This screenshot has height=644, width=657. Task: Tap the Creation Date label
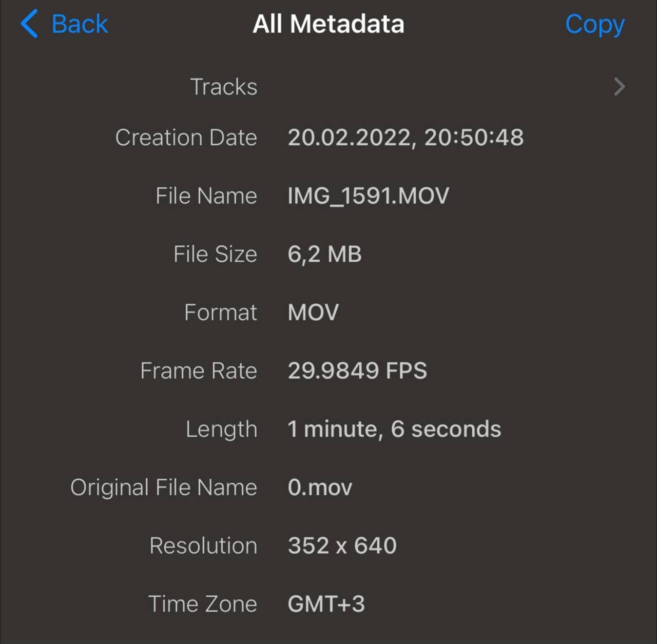pos(186,138)
